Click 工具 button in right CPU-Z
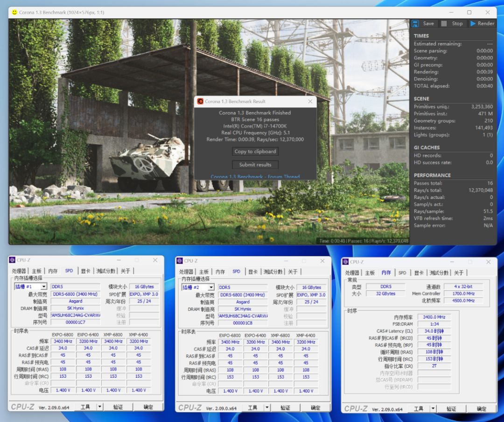 [x=419, y=409]
